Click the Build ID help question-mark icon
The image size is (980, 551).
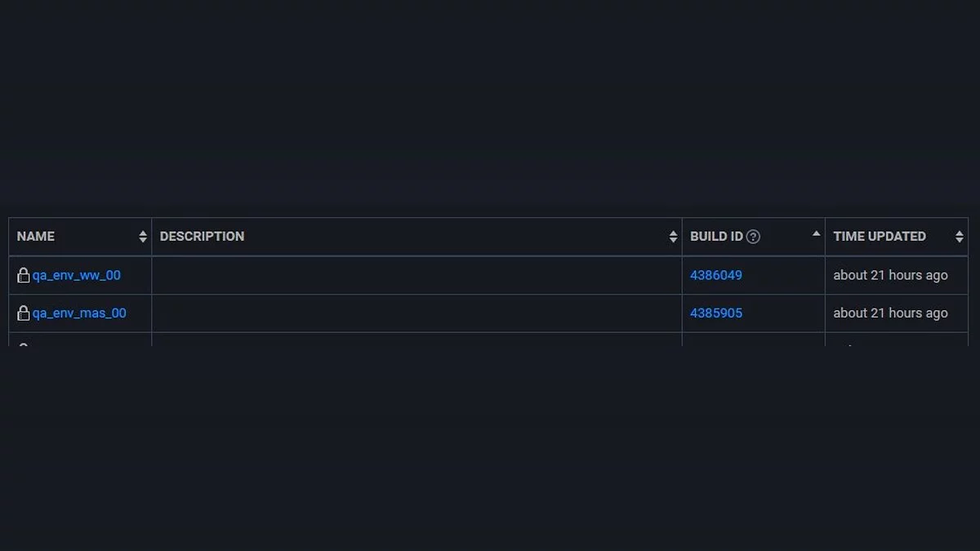coord(753,237)
